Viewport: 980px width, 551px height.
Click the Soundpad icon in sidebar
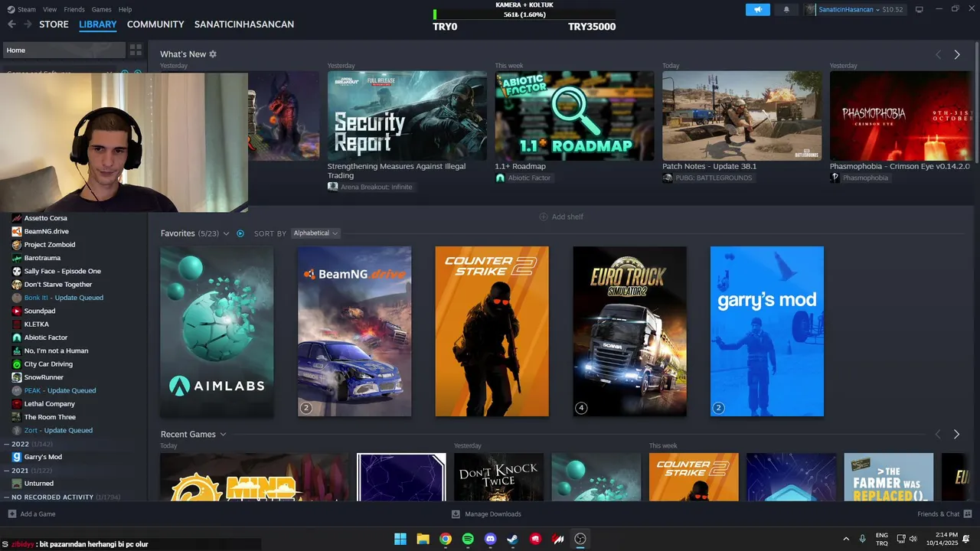(x=17, y=311)
